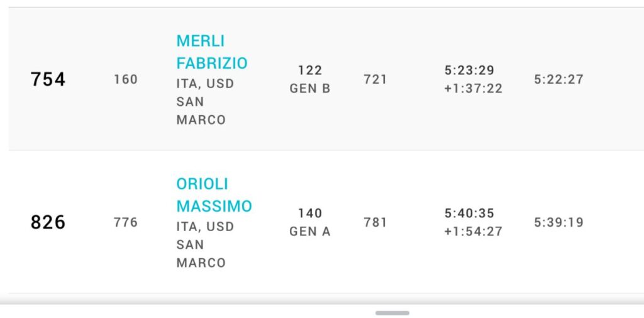The width and height of the screenshot is (644, 318).
Task: Click the GEN B category label
Action: coord(310,89)
